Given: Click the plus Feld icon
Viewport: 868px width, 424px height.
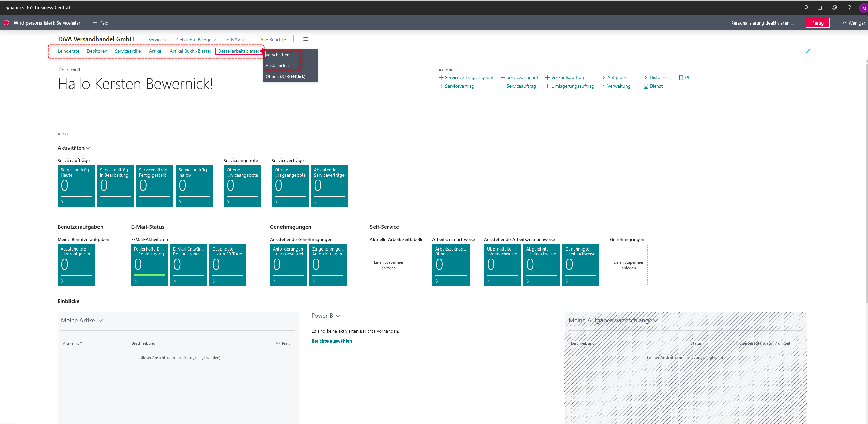Looking at the screenshot, I should point(95,23).
